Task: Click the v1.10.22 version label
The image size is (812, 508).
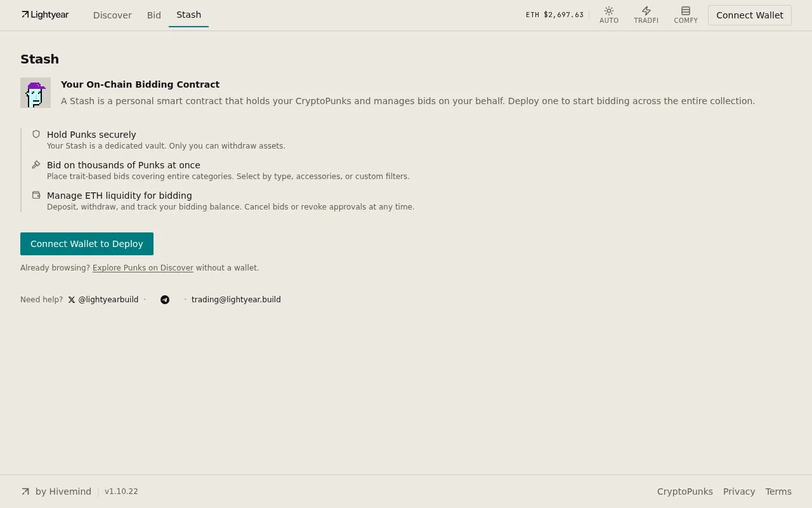Action: [x=121, y=491]
